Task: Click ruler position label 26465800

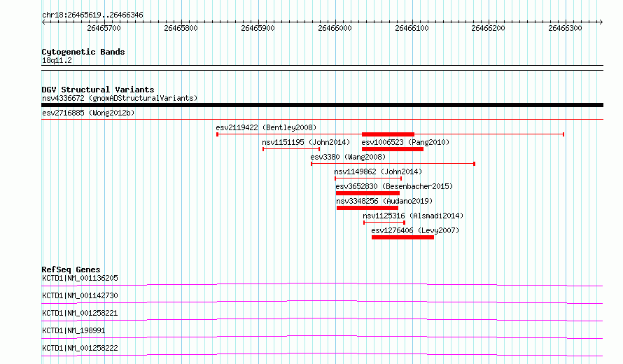Action: tap(181, 28)
